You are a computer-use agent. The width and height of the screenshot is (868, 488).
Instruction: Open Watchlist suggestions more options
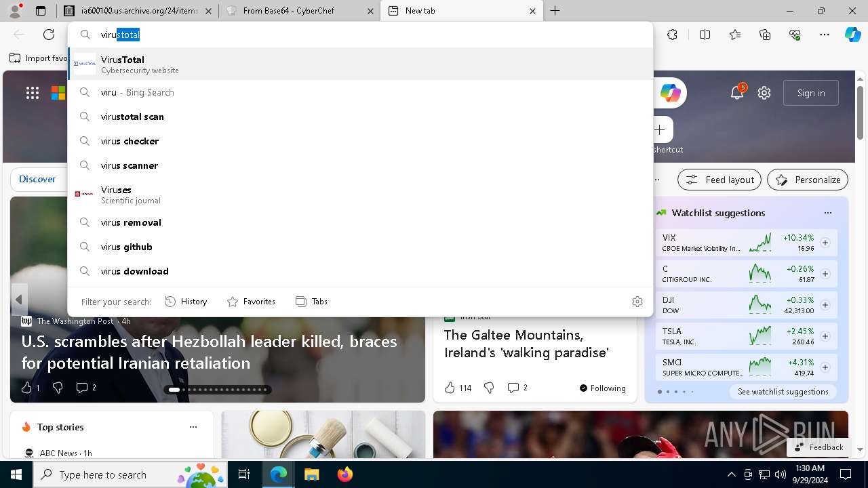click(x=827, y=213)
